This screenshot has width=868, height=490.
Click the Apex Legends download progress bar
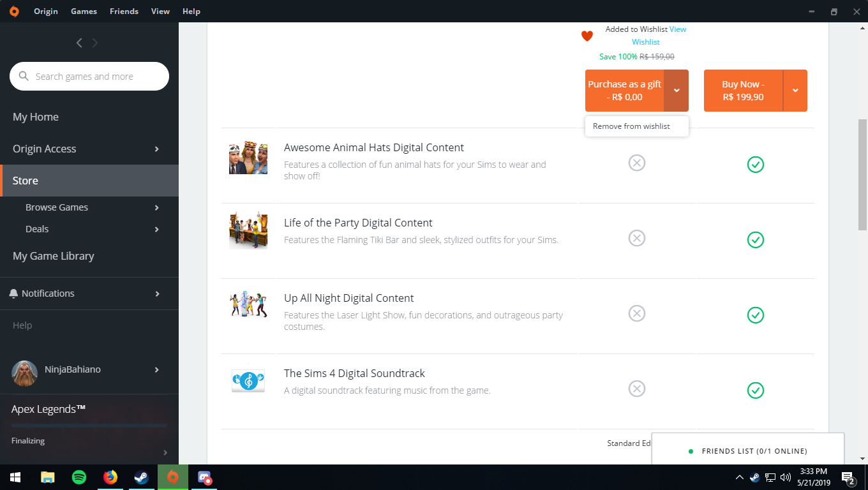click(x=89, y=426)
